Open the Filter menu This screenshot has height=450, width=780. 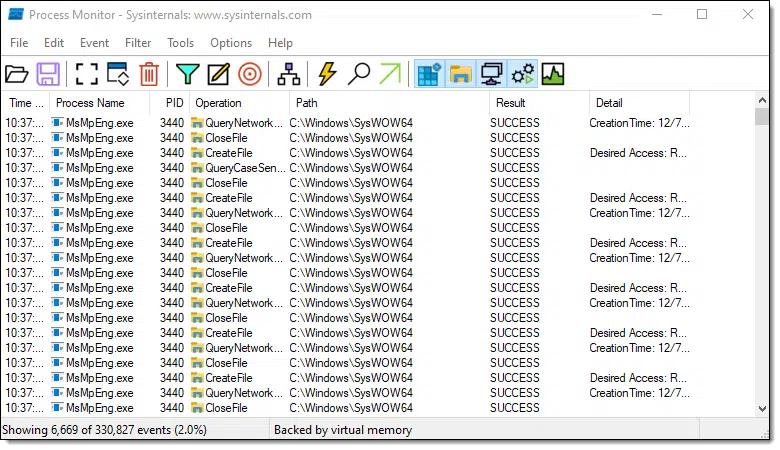click(138, 43)
